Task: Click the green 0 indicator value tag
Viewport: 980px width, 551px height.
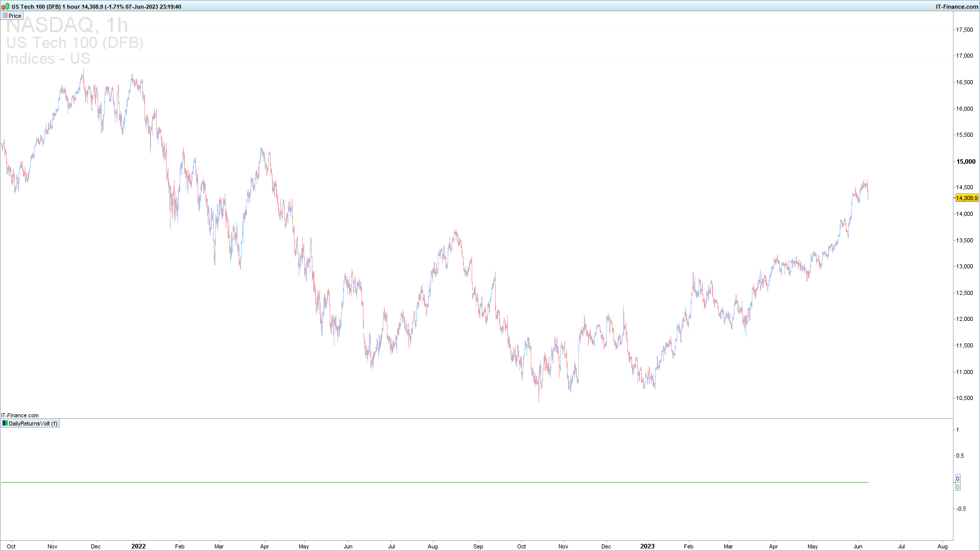Action: pos(958,487)
